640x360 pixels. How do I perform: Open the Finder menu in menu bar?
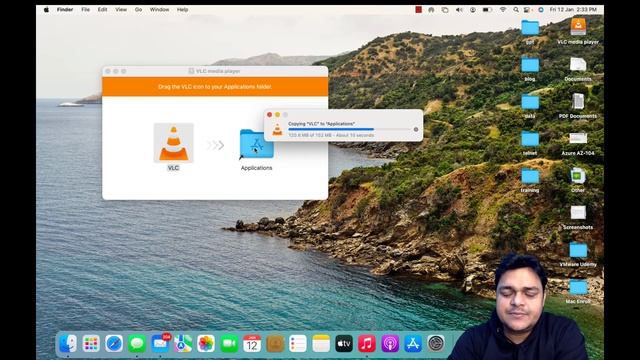[x=65, y=9]
